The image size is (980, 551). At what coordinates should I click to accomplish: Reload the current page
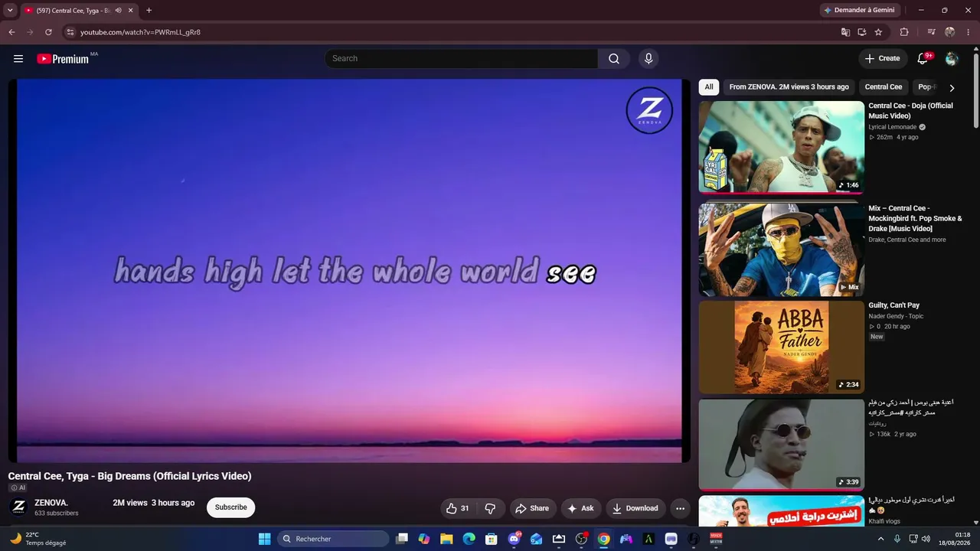click(x=48, y=32)
